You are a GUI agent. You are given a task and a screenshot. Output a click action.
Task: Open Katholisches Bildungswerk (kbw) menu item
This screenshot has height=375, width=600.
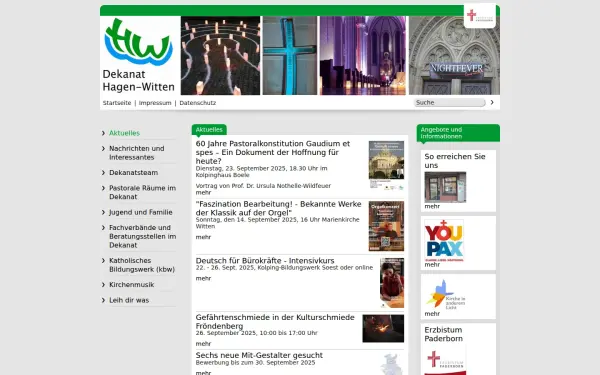click(x=142, y=265)
